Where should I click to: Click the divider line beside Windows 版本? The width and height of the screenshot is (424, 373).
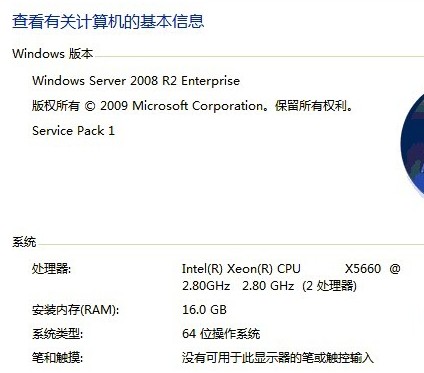click(x=259, y=56)
